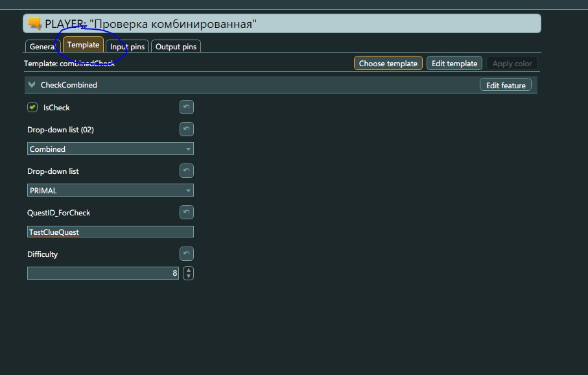Go to the Output pins tab
This screenshot has height=375, width=588.
pyautogui.click(x=176, y=47)
